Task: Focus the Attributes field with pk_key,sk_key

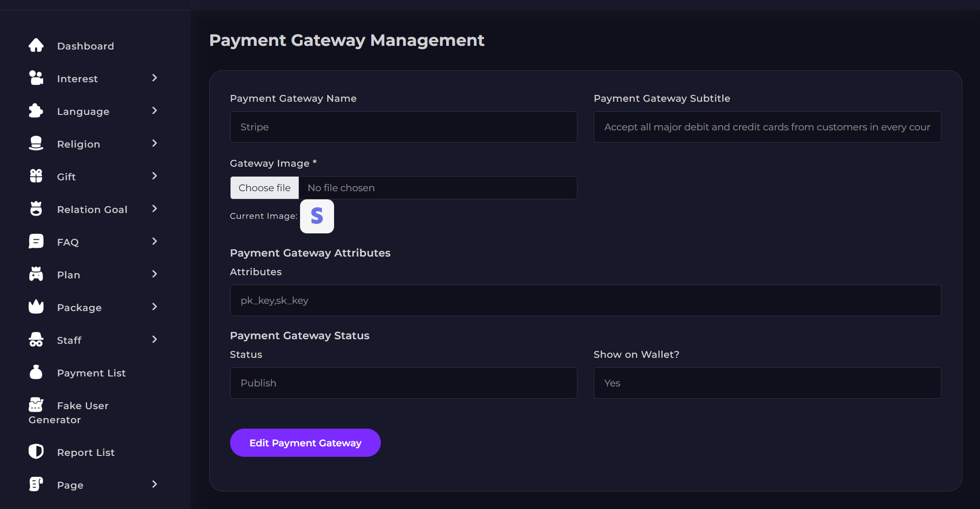Action: (586, 300)
